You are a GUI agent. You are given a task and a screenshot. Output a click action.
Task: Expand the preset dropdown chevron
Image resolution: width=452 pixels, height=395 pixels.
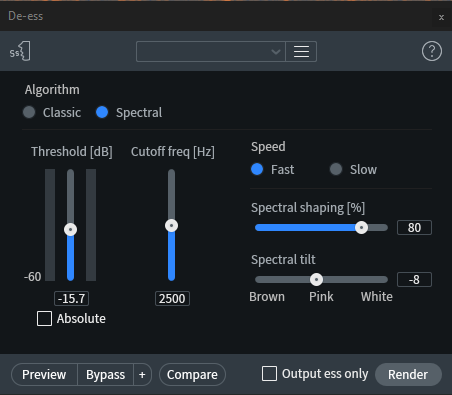276,52
